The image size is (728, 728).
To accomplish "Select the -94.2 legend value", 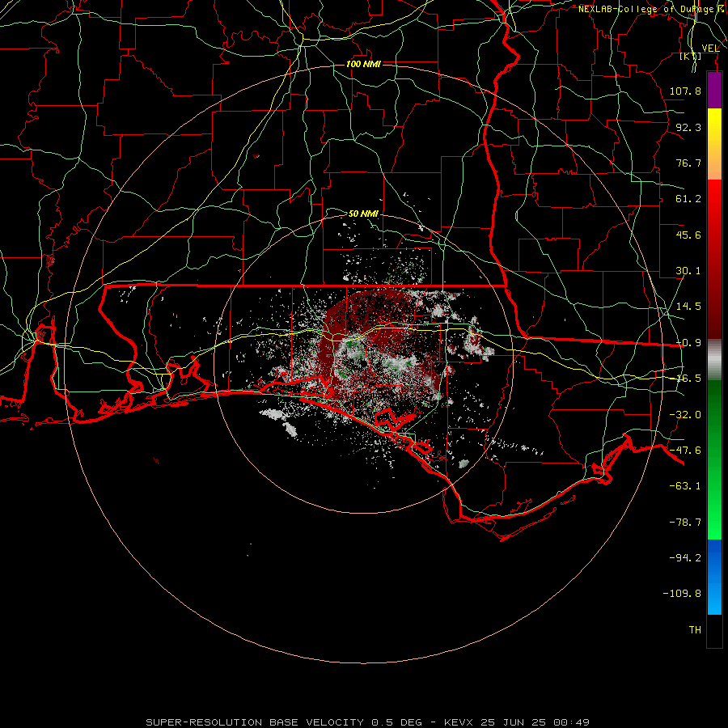I will tap(685, 558).
